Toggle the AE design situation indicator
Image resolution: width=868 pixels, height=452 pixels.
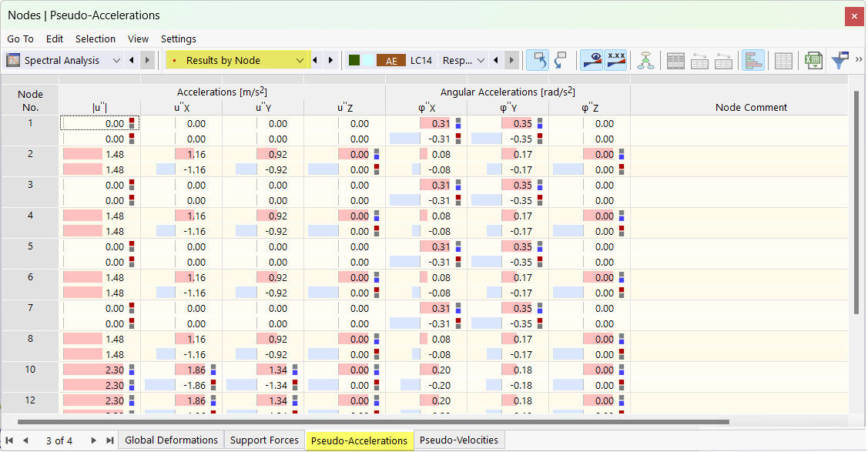coord(391,59)
